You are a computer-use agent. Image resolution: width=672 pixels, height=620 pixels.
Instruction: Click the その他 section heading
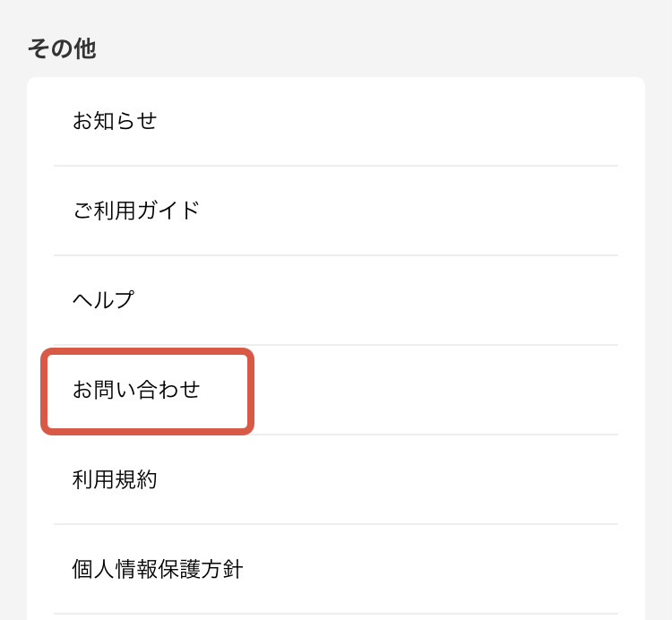[x=62, y=48]
